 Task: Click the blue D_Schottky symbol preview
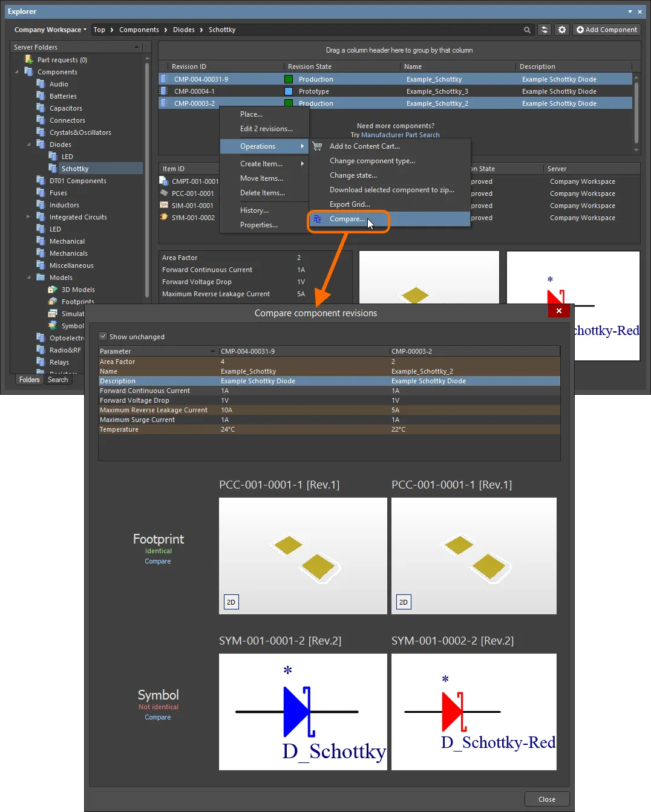tap(303, 712)
